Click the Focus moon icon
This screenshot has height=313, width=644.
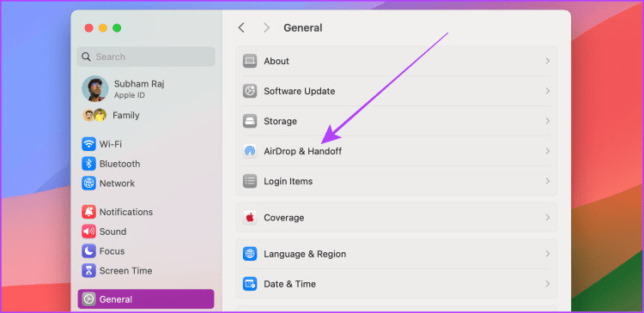point(88,250)
